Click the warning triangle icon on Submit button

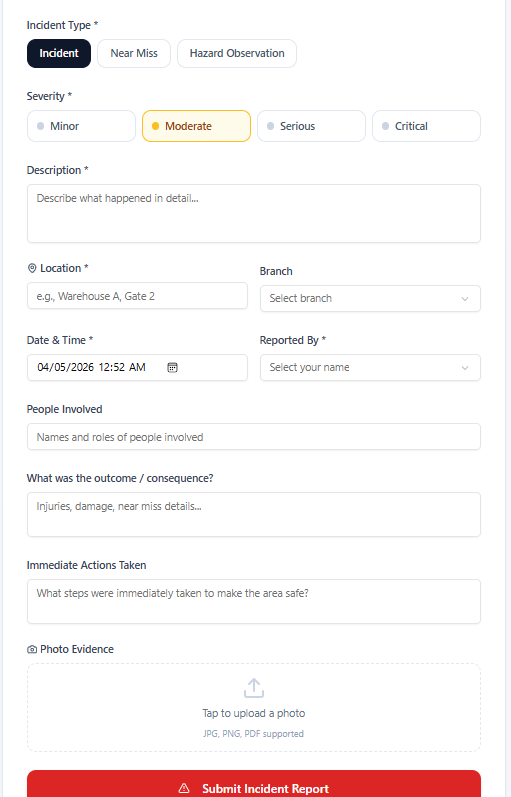(x=184, y=788)
